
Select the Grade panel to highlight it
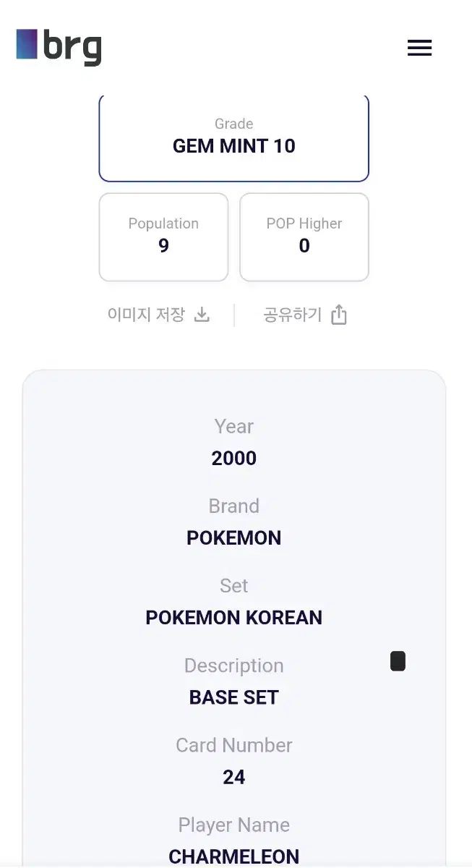233,137
